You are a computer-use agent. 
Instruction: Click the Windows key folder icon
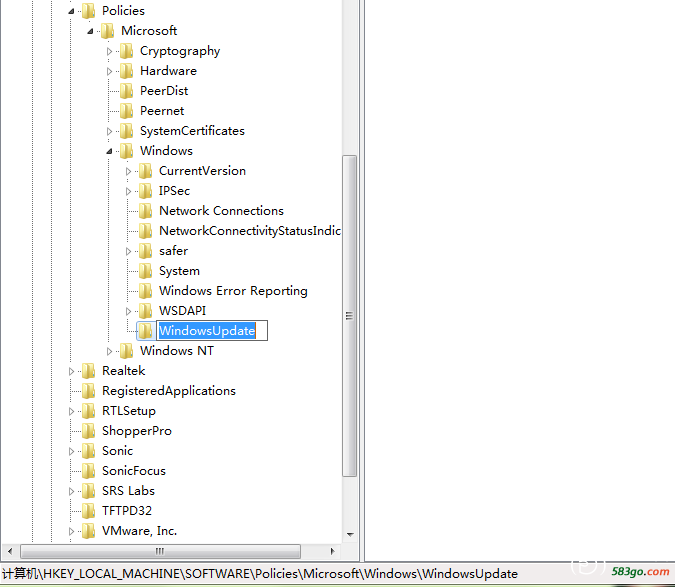126,151
